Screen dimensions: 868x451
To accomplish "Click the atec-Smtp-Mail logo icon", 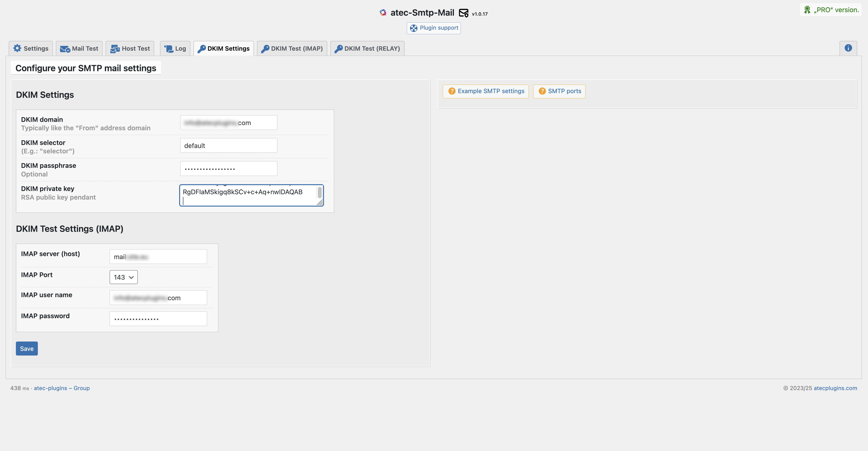I will coord(383,13).
